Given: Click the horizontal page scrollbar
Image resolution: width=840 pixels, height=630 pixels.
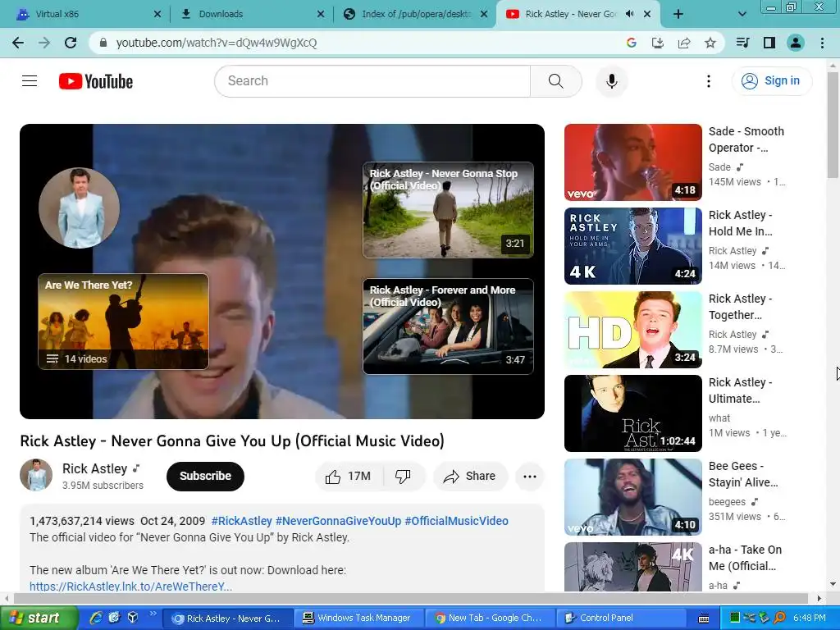Looking at the screenshot, I should 410,598.
